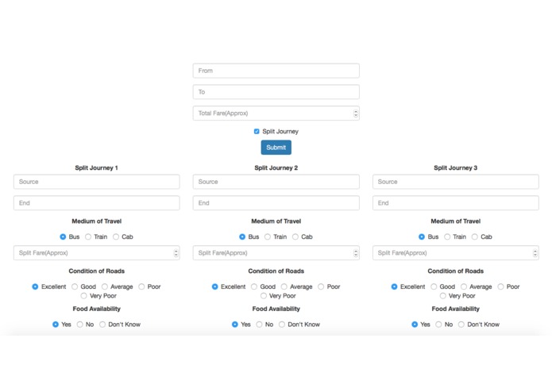Click Split Fare stepper in Split Journey 3
The image size is (552, 392).
(535, 253)
